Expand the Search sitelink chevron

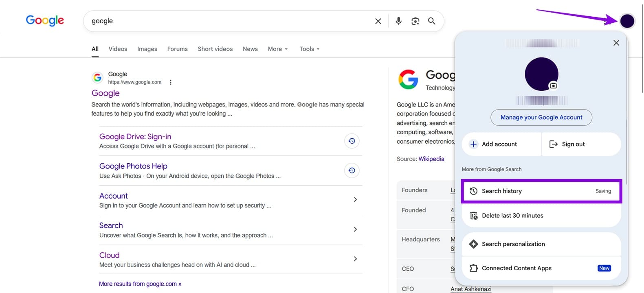355,230
